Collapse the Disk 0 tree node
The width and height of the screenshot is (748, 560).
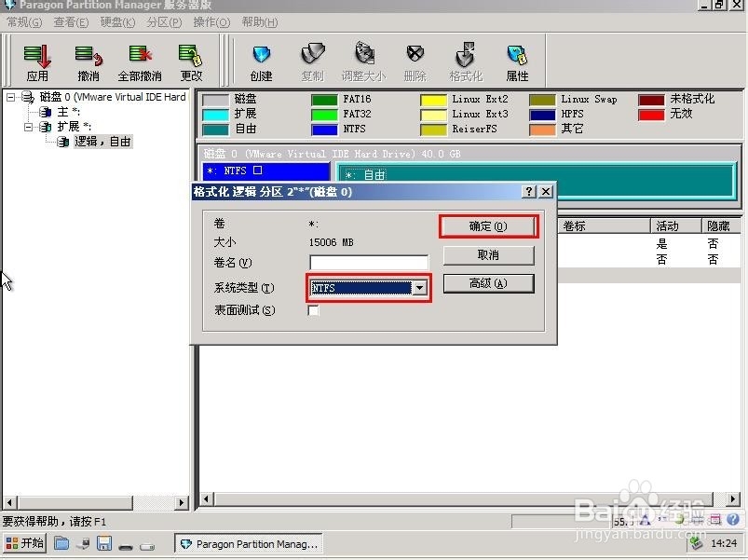click(x=10, y=97)
